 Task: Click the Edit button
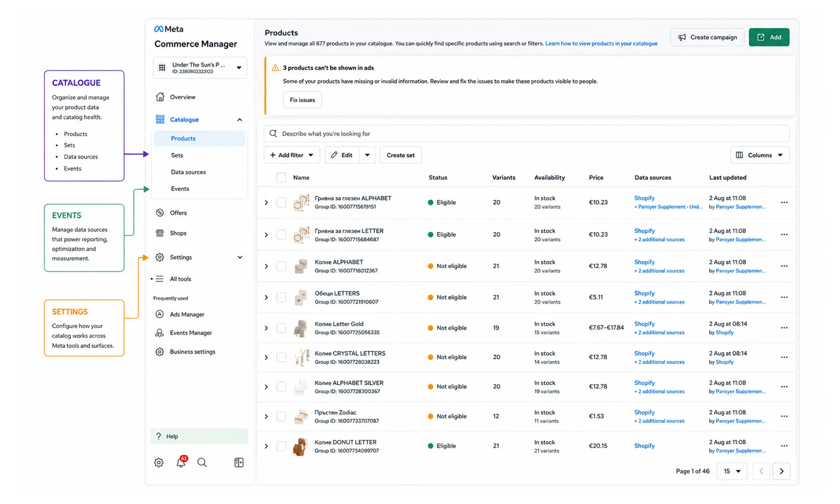342,155
